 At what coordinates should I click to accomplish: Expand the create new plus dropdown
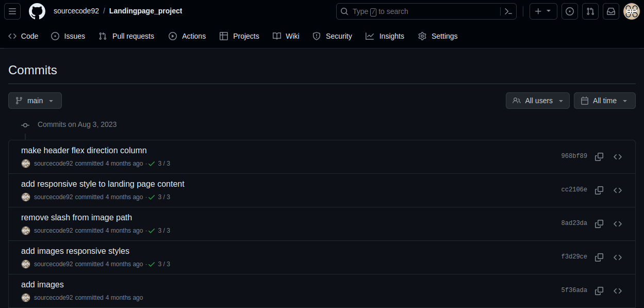543,11
